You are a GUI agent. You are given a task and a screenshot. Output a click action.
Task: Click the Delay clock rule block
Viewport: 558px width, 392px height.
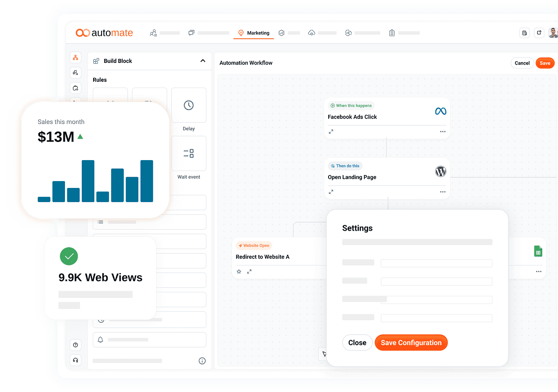[189, 105]
